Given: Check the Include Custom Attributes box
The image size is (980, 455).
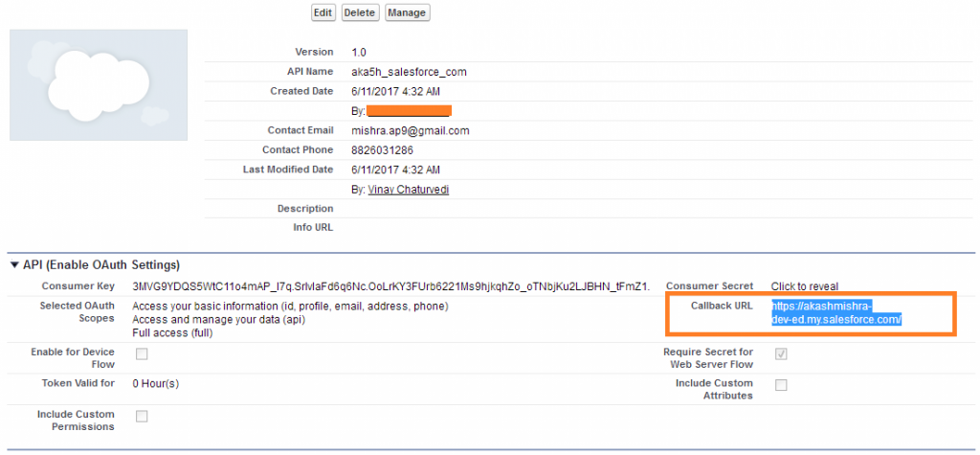Looking at the screenshot, I should 781,385.
